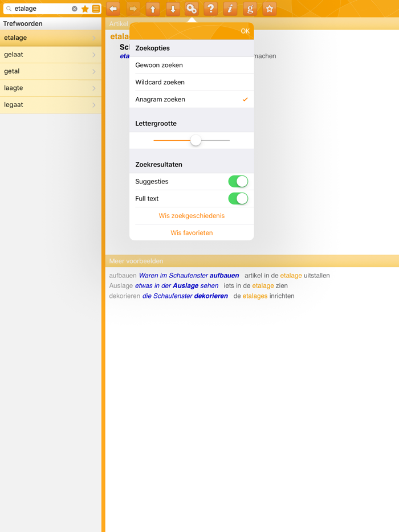This screenshot has height=532, width=399.
Task: Adjust the Lettergrootte slider handle
Action: coord(196,140)
